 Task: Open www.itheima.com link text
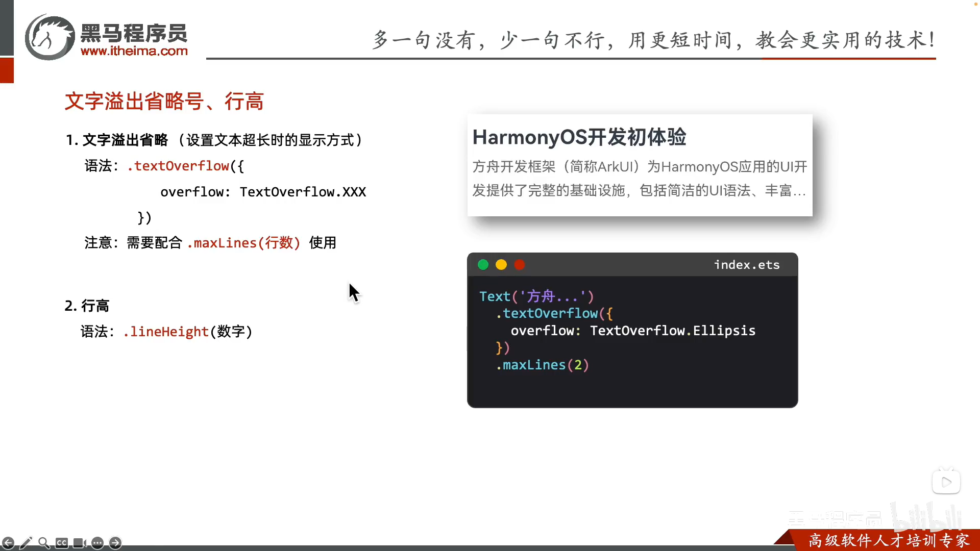tap(134, 51)
